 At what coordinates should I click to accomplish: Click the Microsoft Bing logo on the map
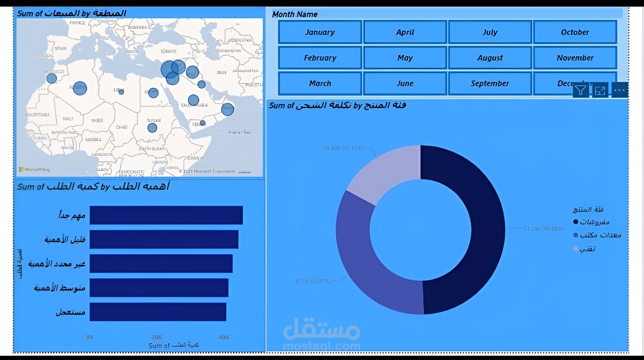pos(34,169)
